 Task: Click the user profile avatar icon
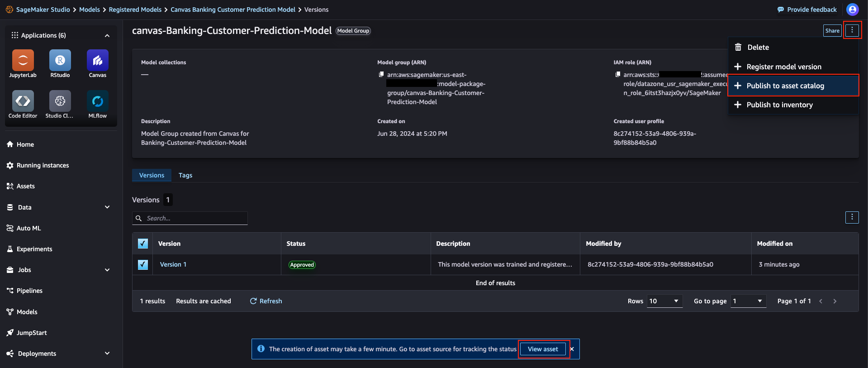click(853, 10)
